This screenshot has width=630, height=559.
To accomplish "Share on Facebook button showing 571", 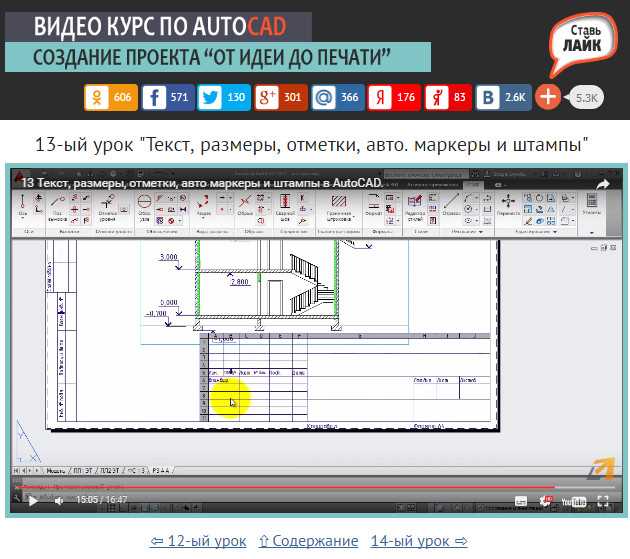I will 168,97.
